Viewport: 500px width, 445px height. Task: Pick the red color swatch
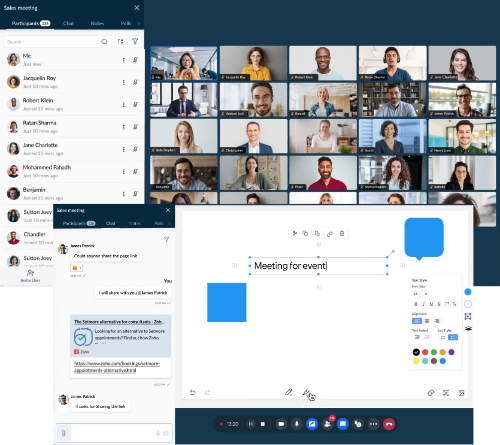point(425,352)
